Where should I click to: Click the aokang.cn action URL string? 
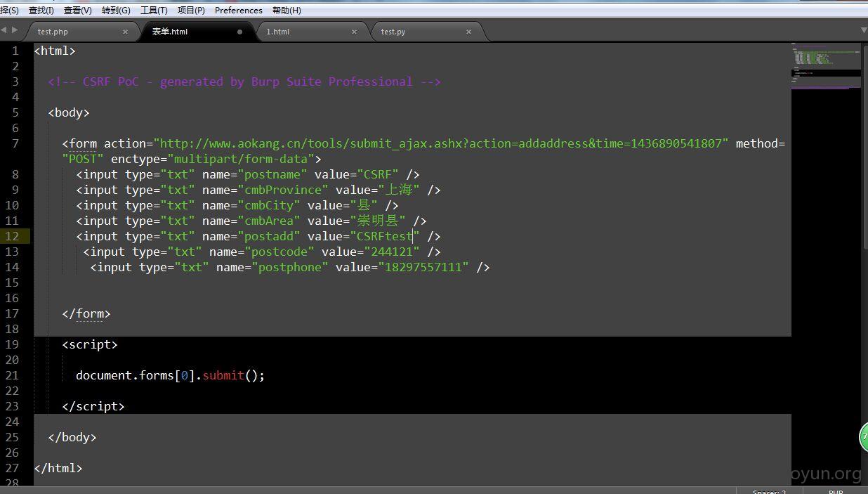click(x=441, y=143)
